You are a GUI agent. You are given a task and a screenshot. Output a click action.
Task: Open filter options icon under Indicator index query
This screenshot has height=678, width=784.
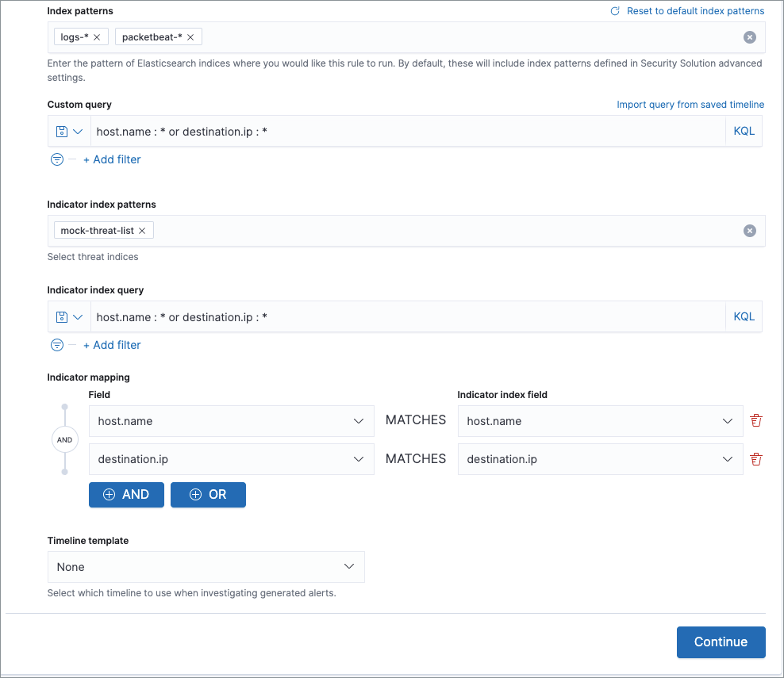click(57, 345)
